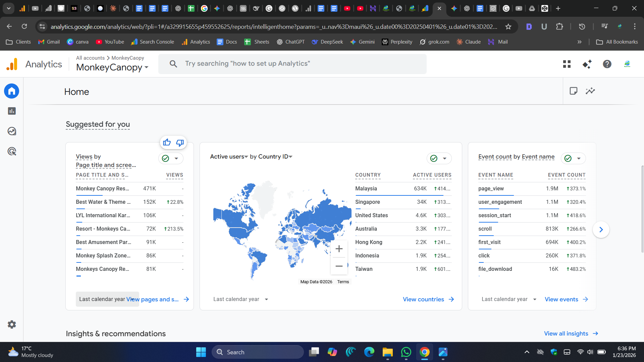Open Admin via the gear icon
Image resolution: width=644 pixels, height=362 pixels.
[x=12, y=324]
